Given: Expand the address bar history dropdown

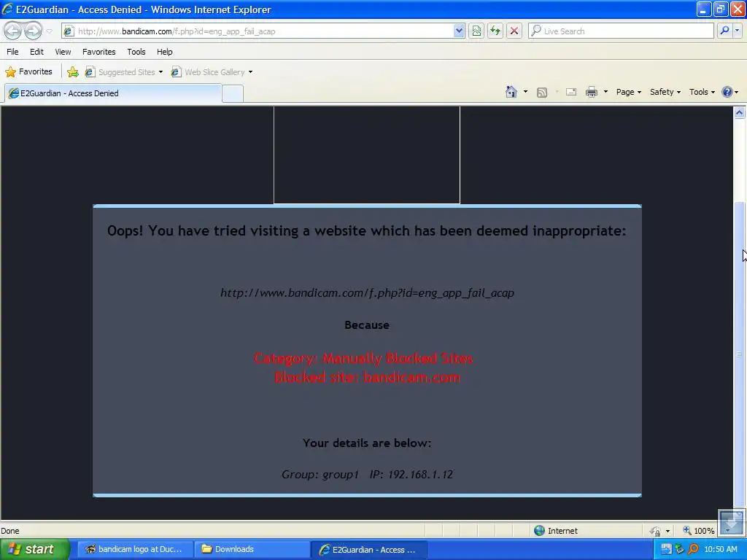Looking at the screenshot, I should [458, 31].
